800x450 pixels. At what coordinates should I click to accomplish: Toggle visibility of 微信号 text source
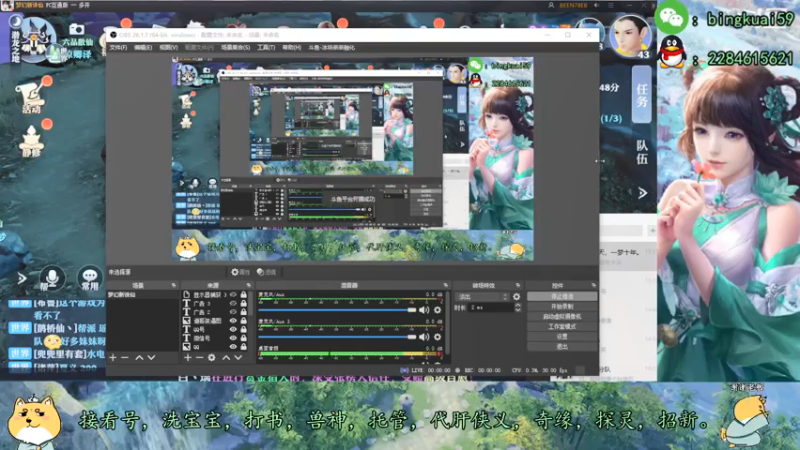coord(233,338)
